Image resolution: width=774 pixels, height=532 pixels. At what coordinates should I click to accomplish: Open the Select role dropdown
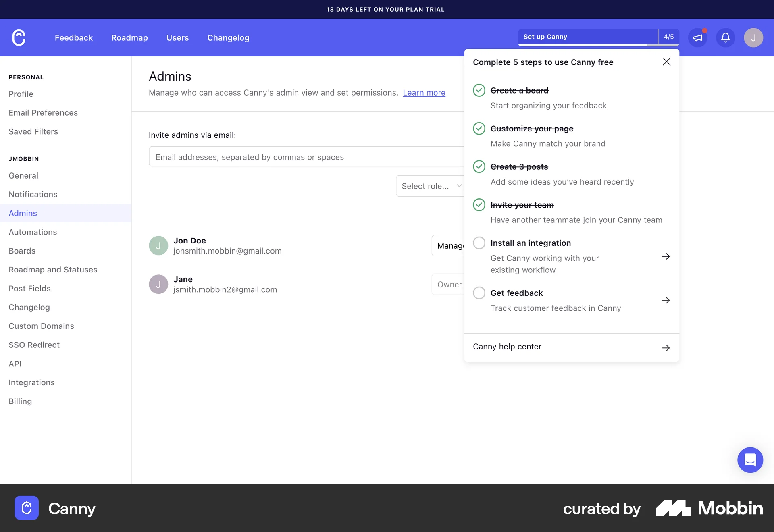(x=431, y=186)
